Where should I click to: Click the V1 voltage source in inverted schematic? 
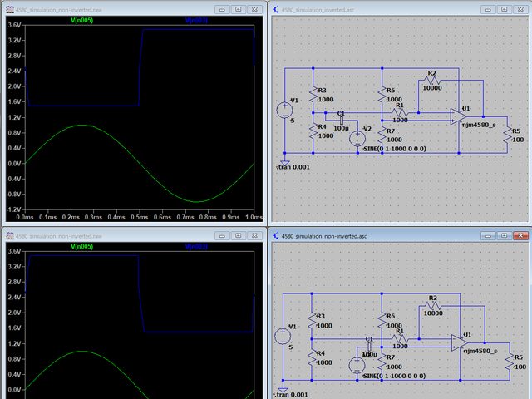pyautogui.click(x=284, y=111)
